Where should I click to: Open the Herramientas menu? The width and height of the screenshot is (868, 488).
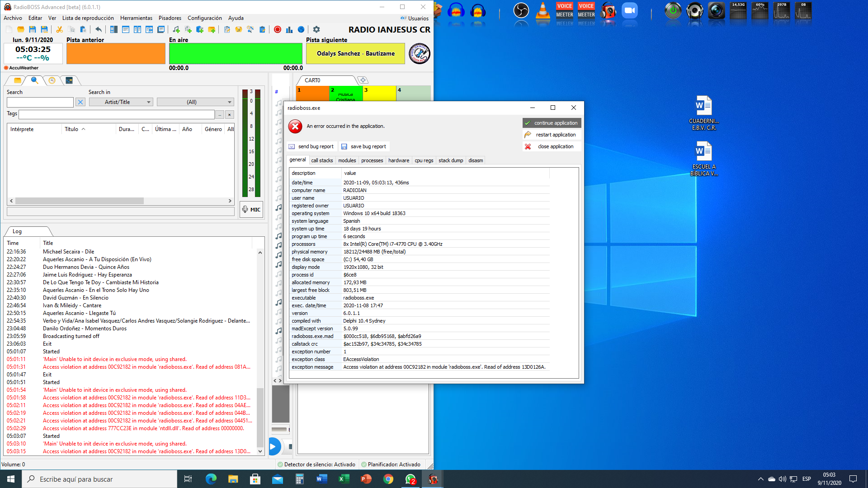pyautogui.click(x=136, y=18)
